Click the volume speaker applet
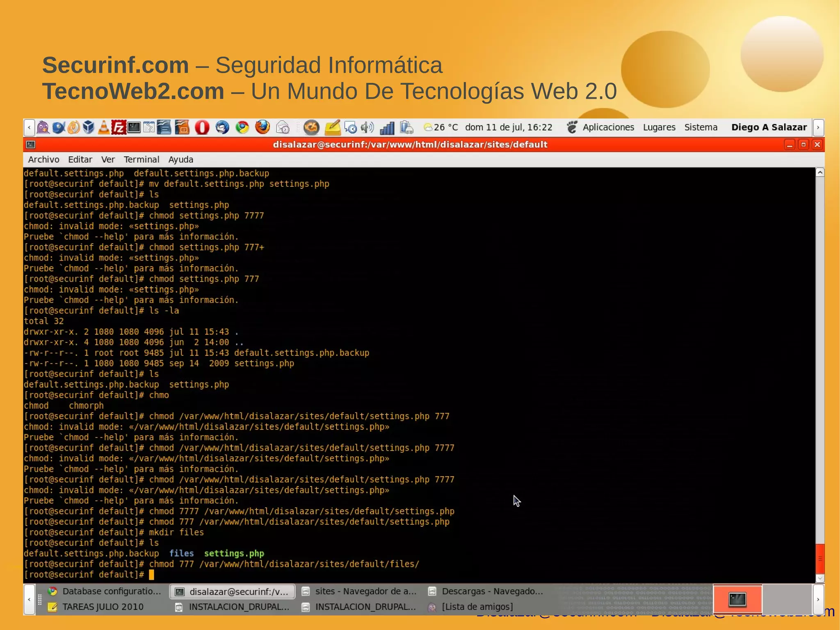The image size is (840, 630). pyautogui.click(x=367, y=127)
